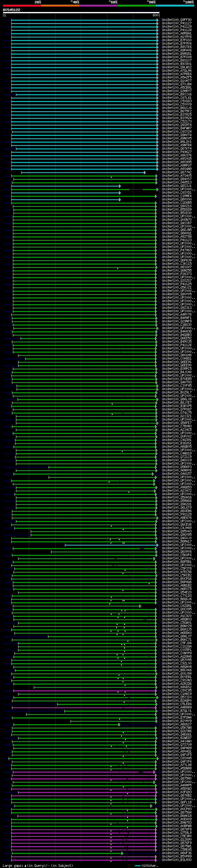The height and width of the screenshot is (868, 197).
Task: Open hit UniRef100_Q8S3J1
Action: [176, 186]
